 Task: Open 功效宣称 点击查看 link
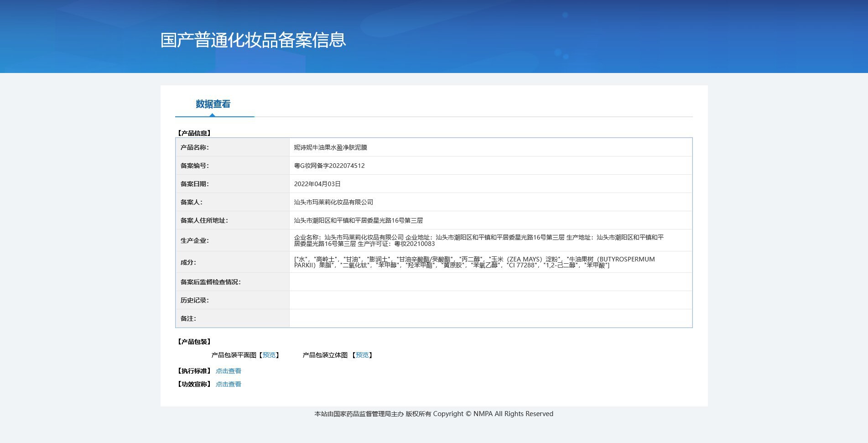[229, 384]
